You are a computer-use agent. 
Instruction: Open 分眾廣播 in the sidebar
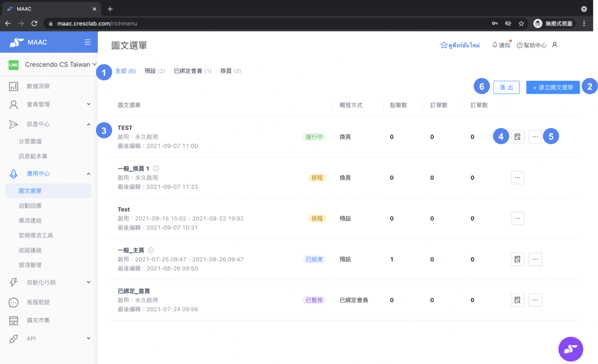pyautogui.click(x=30, y=141)
